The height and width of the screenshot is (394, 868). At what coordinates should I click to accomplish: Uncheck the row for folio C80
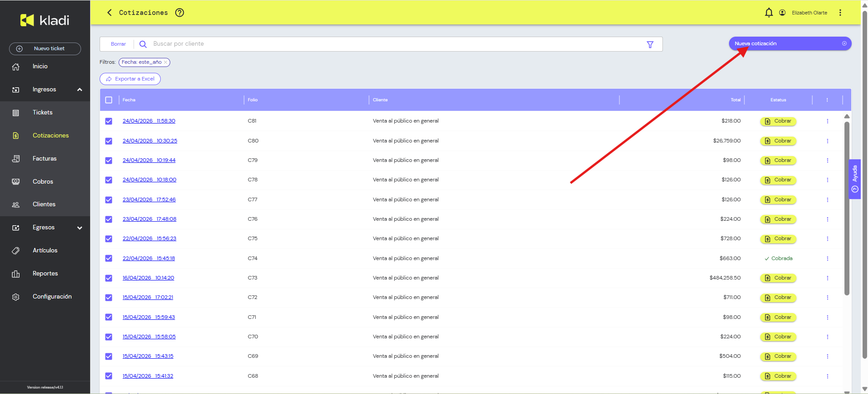point(109,141)
